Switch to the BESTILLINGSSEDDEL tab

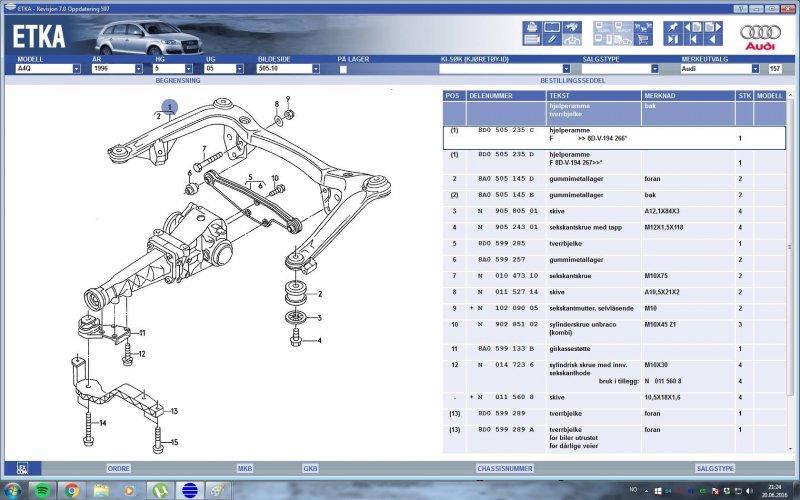point(573,79)
